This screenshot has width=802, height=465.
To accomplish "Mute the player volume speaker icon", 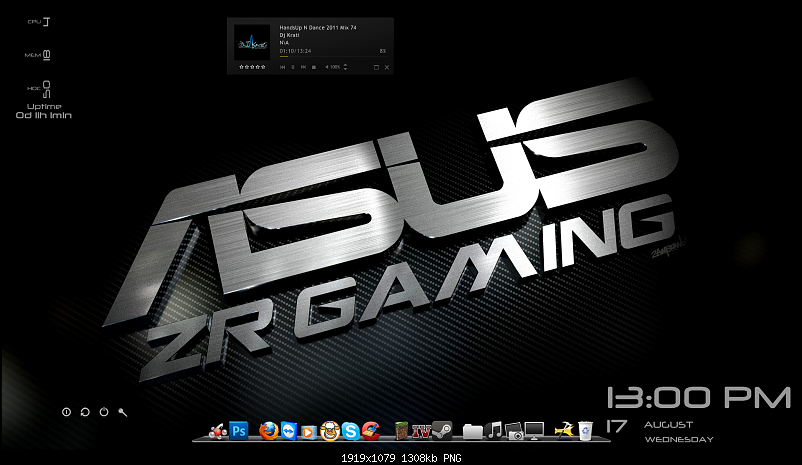I will 327,67.
